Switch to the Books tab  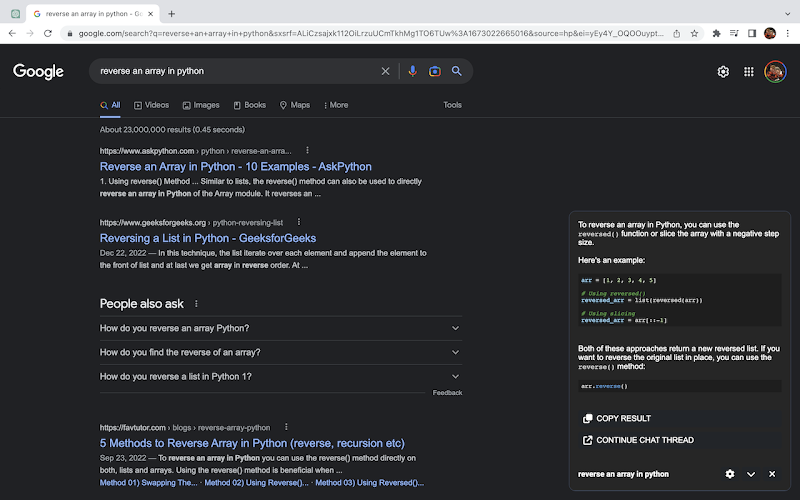(x=250, y=105)
